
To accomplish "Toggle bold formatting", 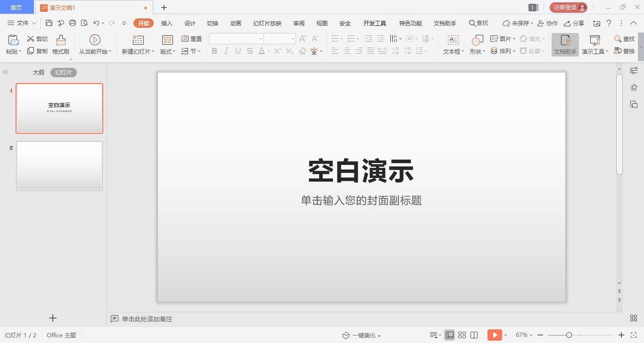I will click(215, 51).
